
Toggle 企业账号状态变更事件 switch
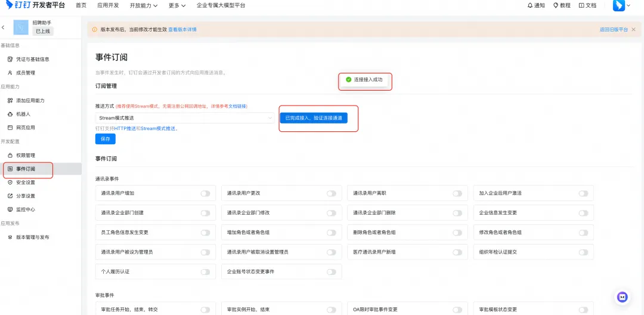(x=332, y=272)
